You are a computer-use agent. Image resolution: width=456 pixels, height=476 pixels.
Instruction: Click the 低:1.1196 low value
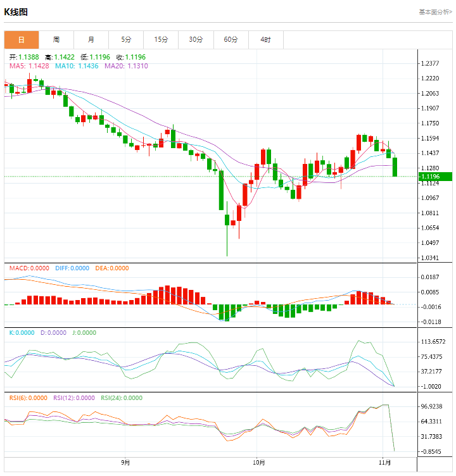(95, 57)
